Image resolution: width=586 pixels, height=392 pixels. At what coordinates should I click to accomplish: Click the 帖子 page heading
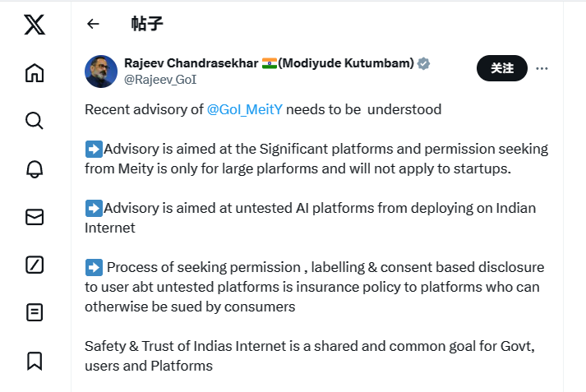click(147, 24)
